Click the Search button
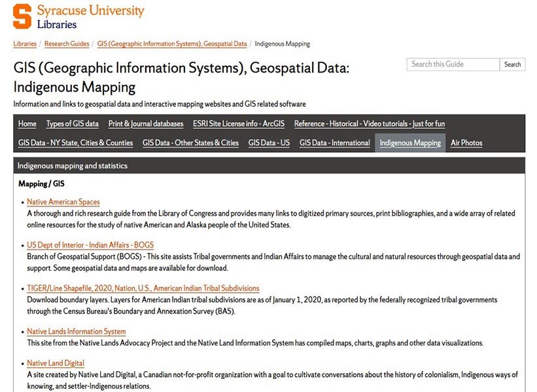 click(512, 64)
